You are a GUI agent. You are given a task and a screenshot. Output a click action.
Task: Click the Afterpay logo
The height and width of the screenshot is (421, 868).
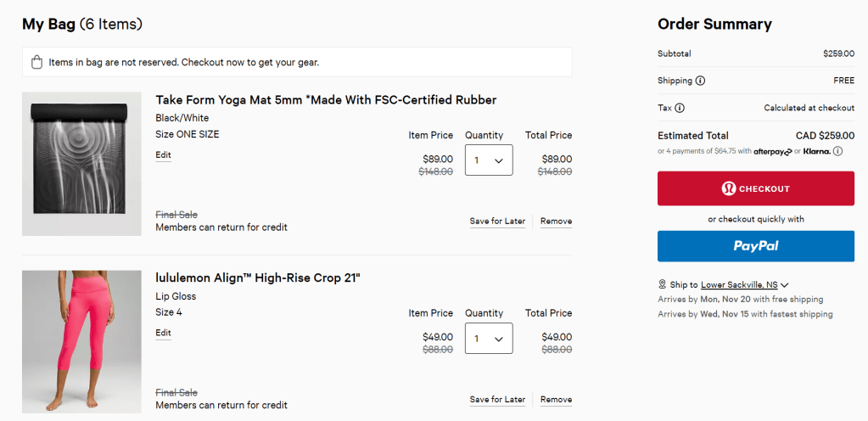tap(772, 151)
